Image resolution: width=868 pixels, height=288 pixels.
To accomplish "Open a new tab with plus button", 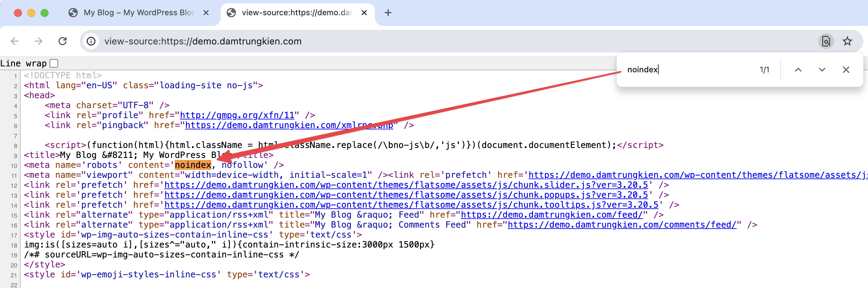I will tap(388, 13).
